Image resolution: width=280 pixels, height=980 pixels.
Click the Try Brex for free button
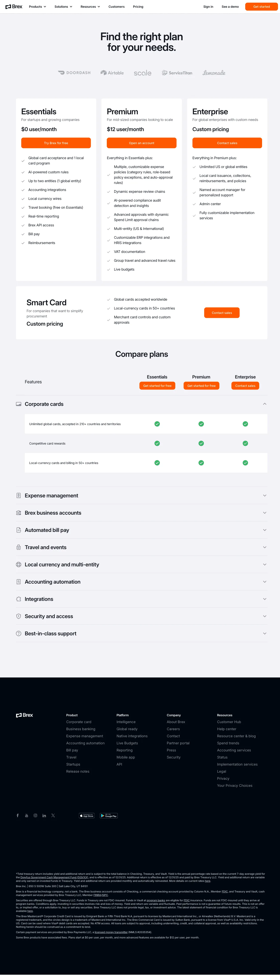(x=56, y=143)
